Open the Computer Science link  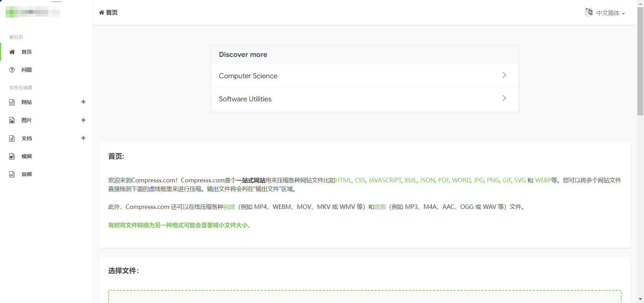pyautogui.click(x=365, y=76)
